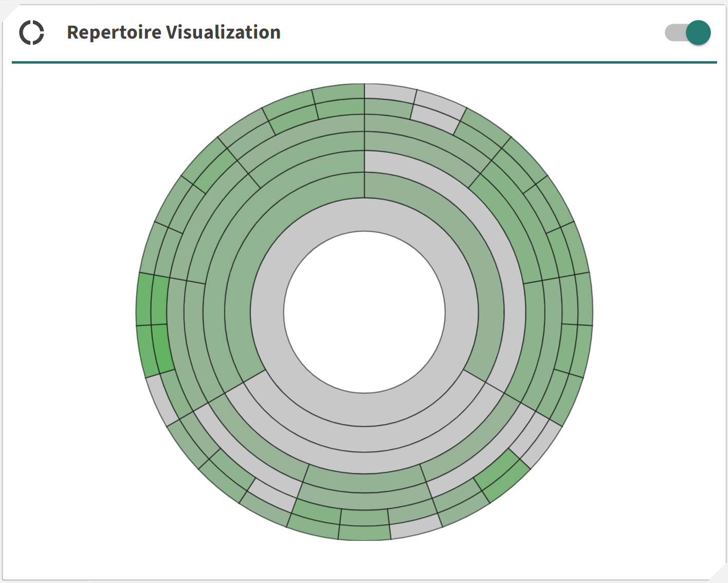Click the white center hole of the sunburst

click(x=365, y=312)
